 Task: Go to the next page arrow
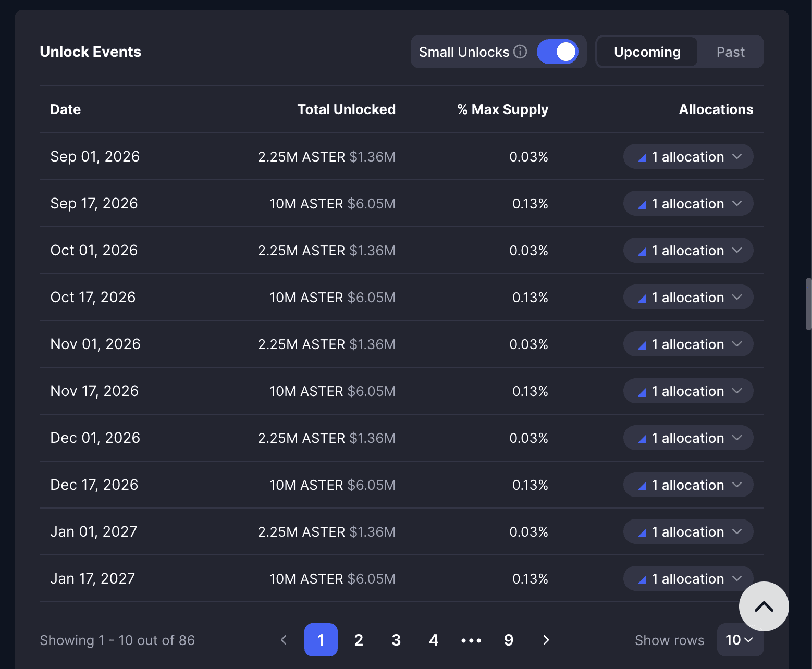tap(546, 640)
